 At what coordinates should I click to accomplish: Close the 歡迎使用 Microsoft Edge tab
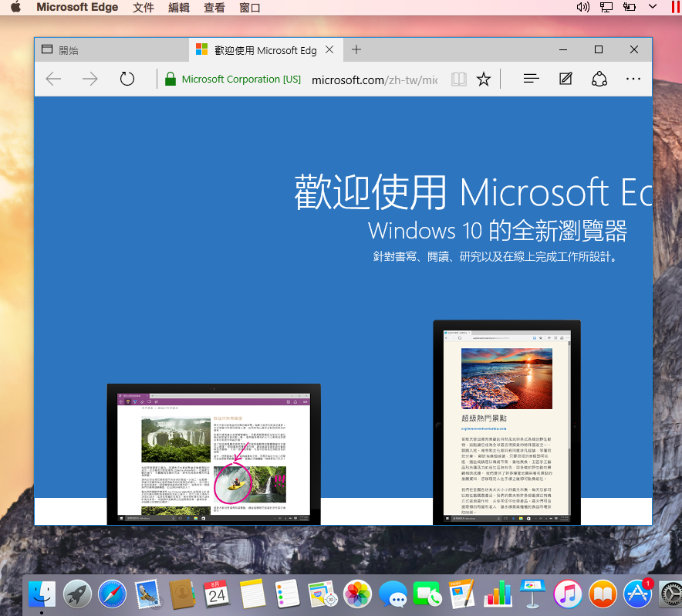(329, 49)
